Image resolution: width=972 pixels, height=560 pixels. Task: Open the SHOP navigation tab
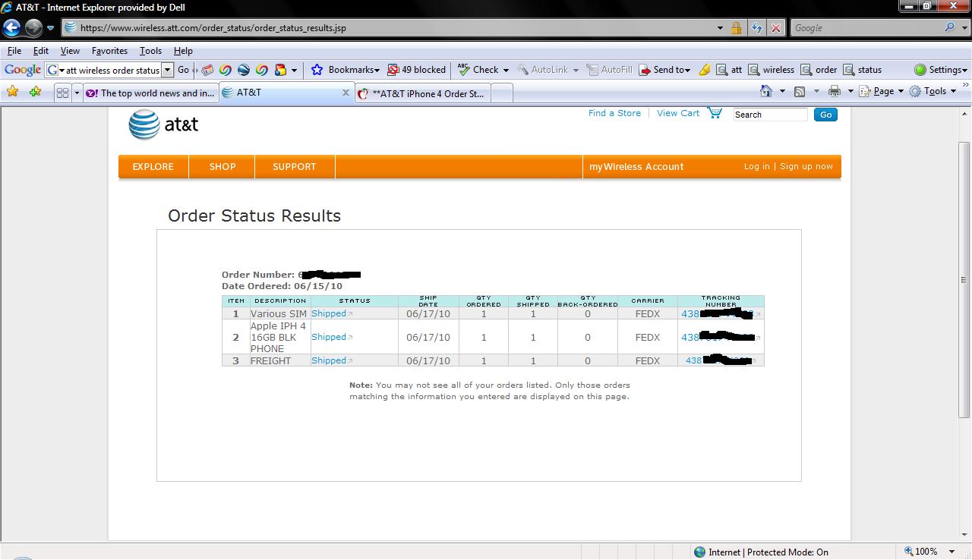click(222, 167)
